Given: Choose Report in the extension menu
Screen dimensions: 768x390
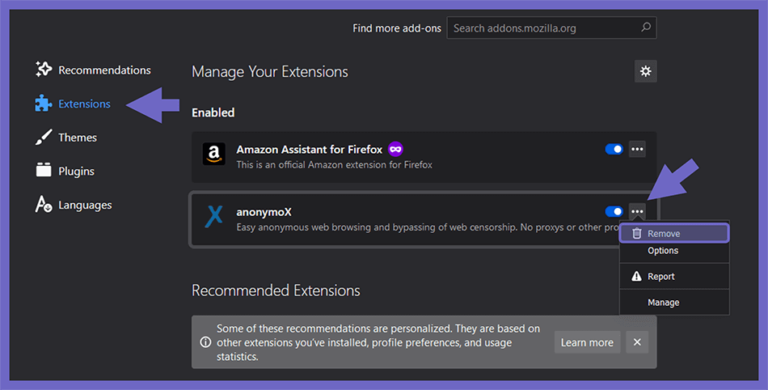Looking at the screenshot, I should [x=674, y=276].
